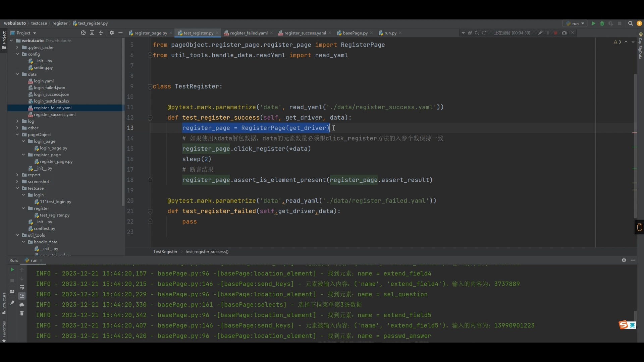
Task: Jump up the stack trace arrow
Action: tap(22, 269)
